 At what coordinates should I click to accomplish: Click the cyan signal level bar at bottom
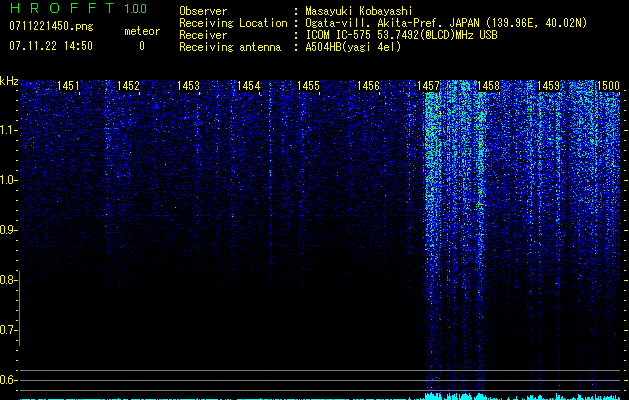[320, 397]
